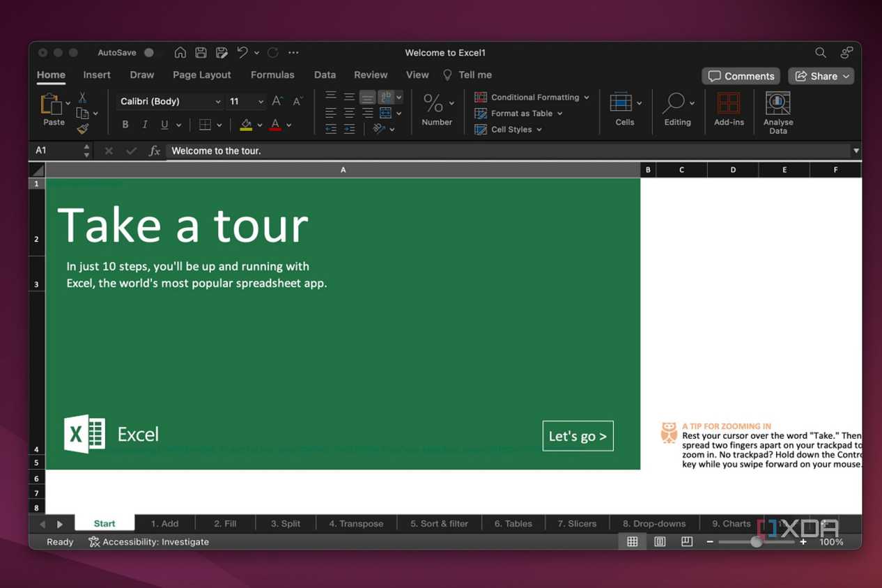Zoom in with the plus button
882x588 pixels.
pos(803,541)
